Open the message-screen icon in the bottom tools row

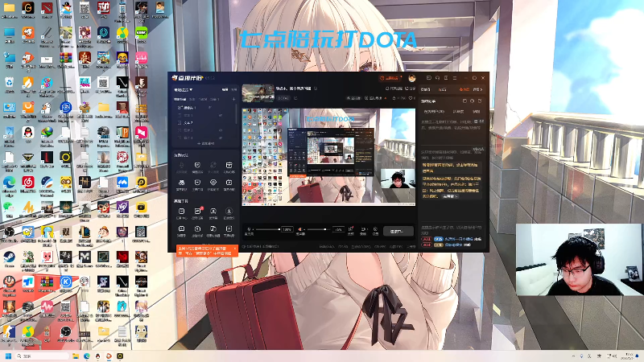coord(182,228)
